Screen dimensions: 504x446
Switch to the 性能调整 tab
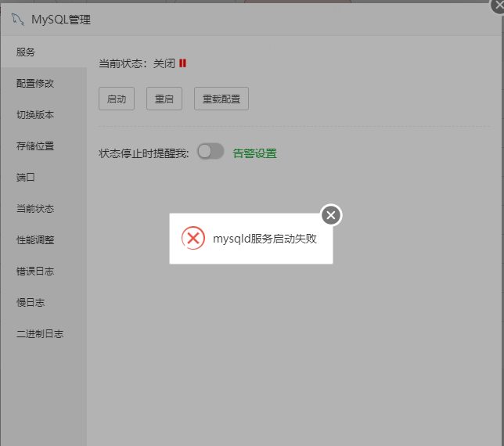[44, 239]
